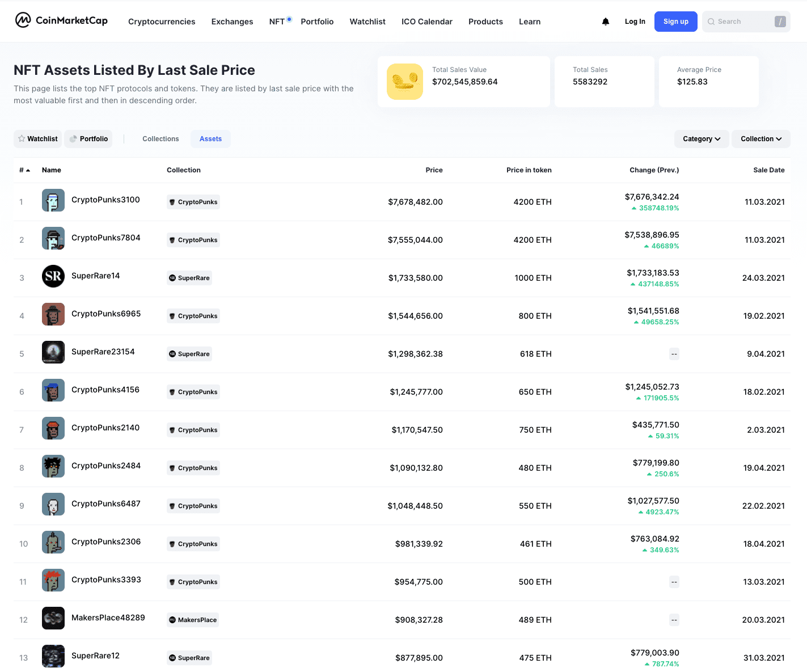Click the CoinMarketCap logo

point(61,20)
